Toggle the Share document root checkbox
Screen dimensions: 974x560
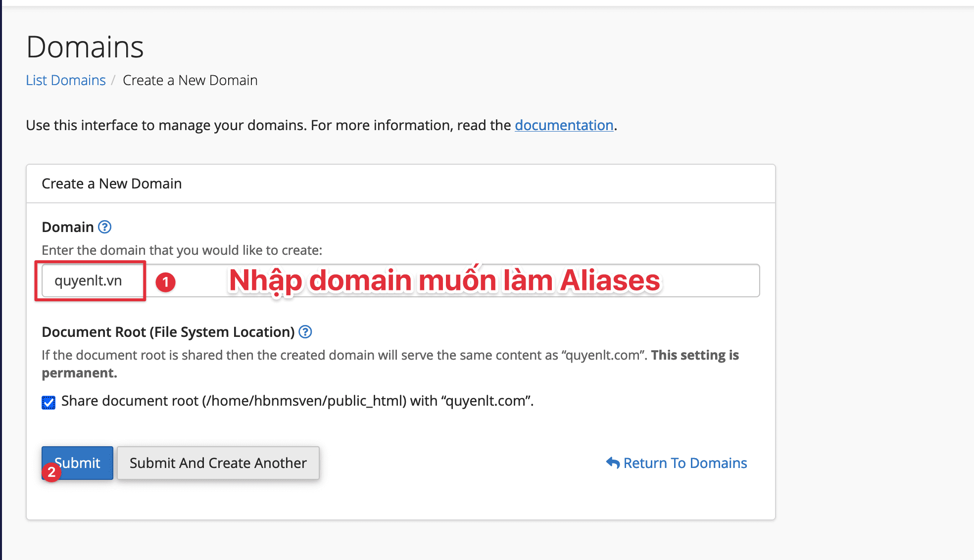(49, 402)
